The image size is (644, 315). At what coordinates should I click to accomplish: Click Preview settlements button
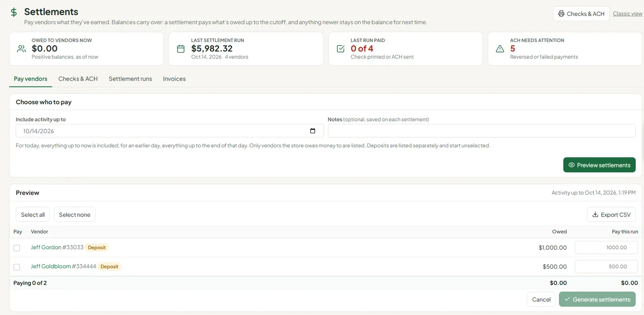click(599, 165)
